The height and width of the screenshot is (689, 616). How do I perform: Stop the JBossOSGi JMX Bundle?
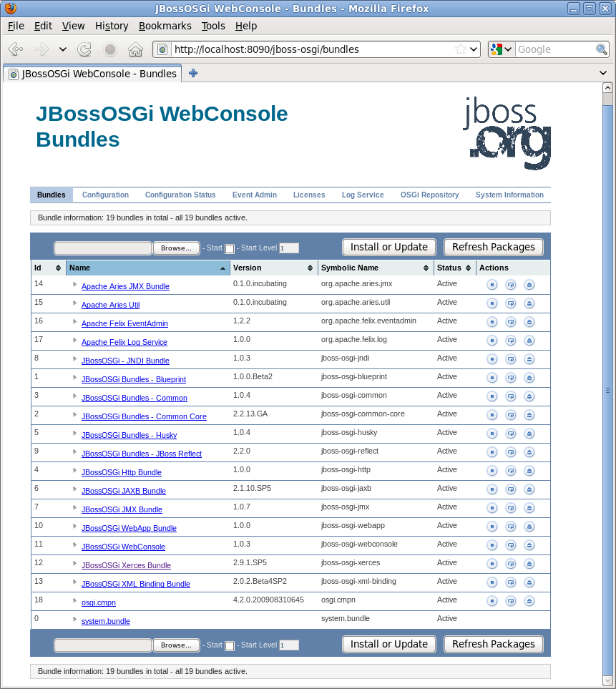click(492, 508)
